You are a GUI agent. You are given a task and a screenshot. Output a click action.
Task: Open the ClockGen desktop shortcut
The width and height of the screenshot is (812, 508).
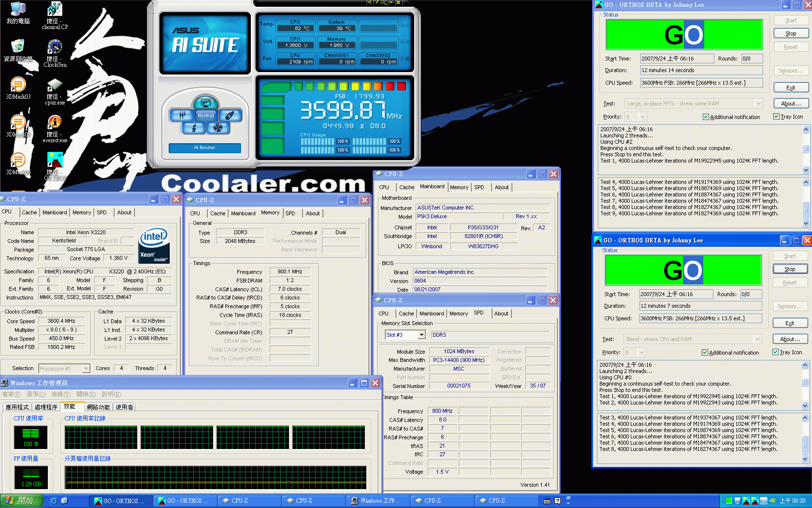55,53
